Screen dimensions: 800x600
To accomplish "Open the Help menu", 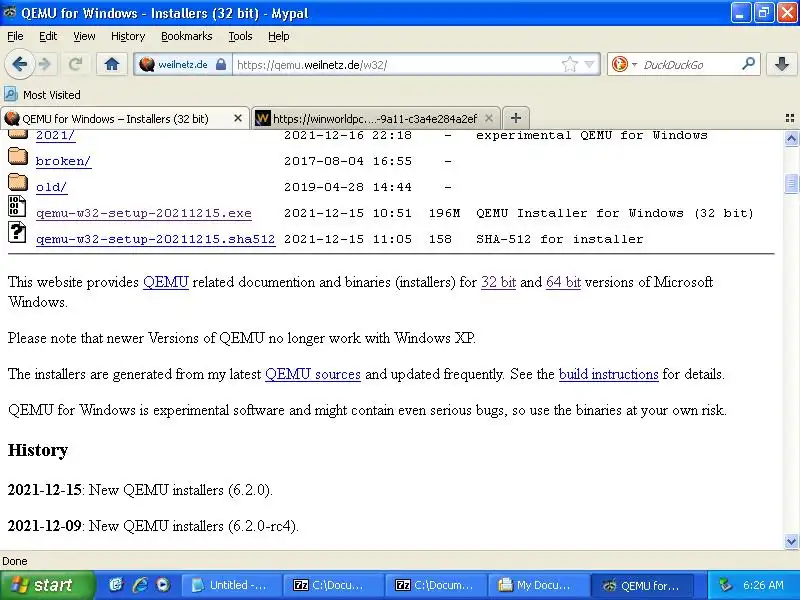I will (279, 36).
